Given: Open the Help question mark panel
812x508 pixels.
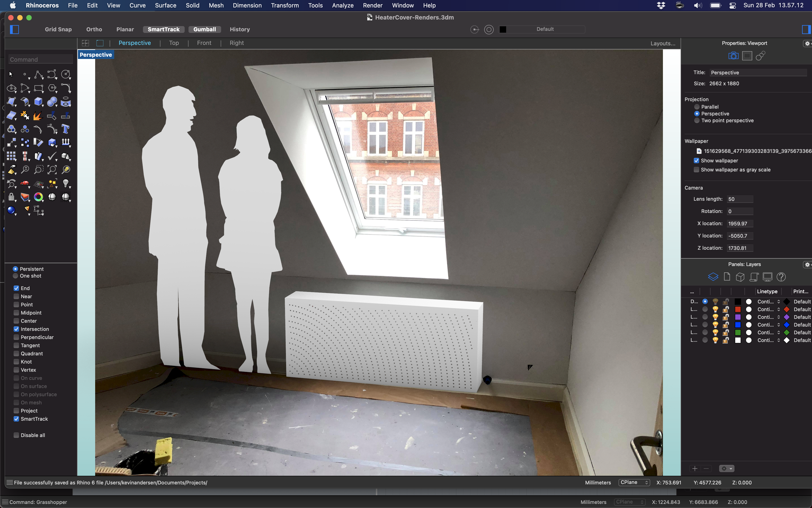Looking at the screenshot, I should pyautogui.click(x=781, y=277).
